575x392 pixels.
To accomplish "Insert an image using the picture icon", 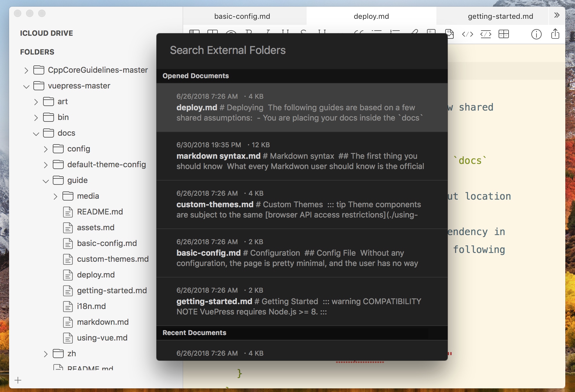I will coord(450,34).
